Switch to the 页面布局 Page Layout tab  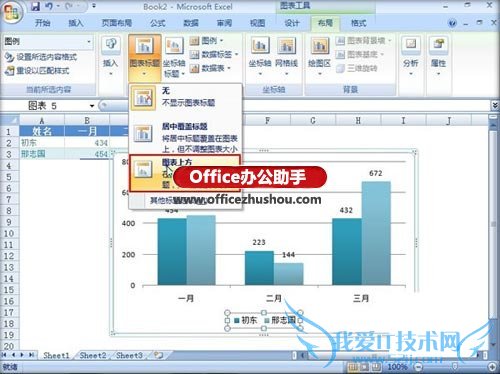(x=117, y=23)
